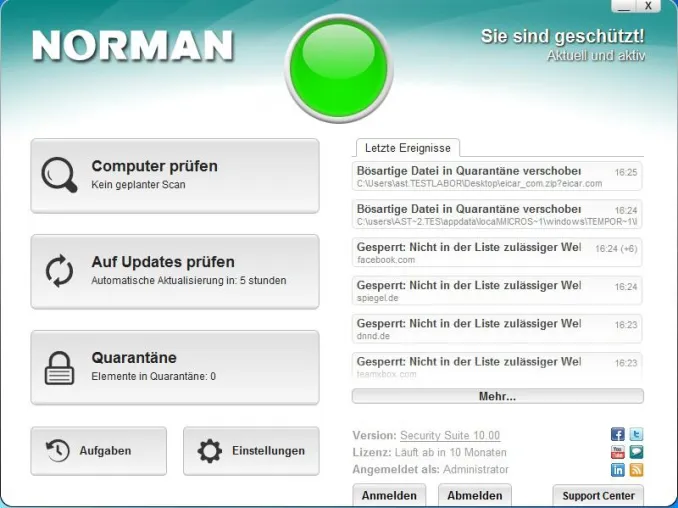Click the padlock quarantine icon

point(59,368)
